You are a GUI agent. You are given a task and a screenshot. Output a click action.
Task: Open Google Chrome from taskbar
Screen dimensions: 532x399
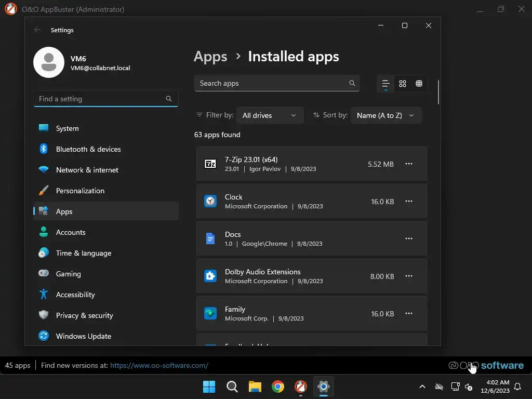[x=278, y=387]
